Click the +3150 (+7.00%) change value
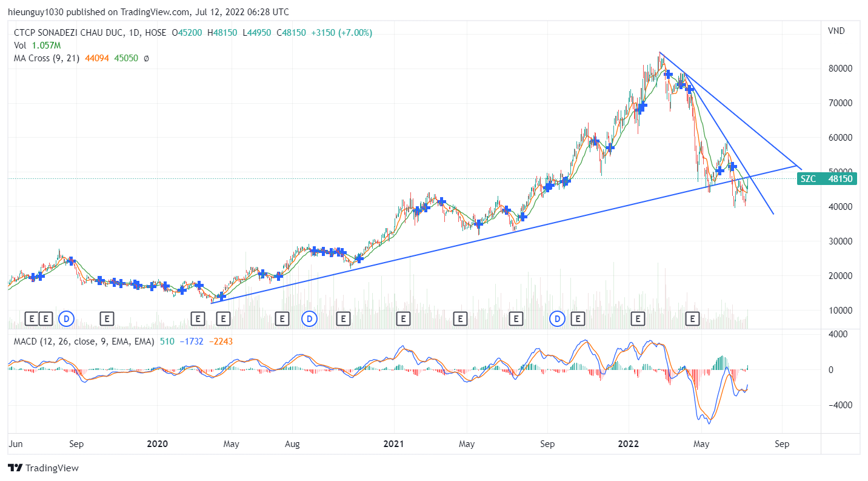The image size is (868, 481). pos(341,33)
